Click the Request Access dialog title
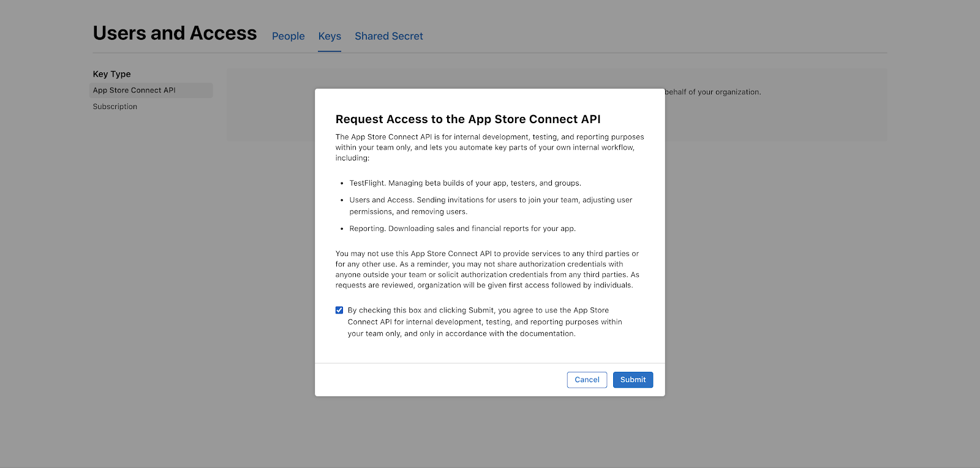980x468 pixels. (468, 119)
